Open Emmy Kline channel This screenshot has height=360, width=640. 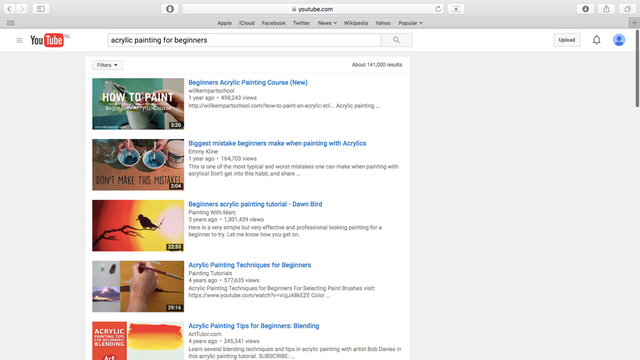(203, 151)
